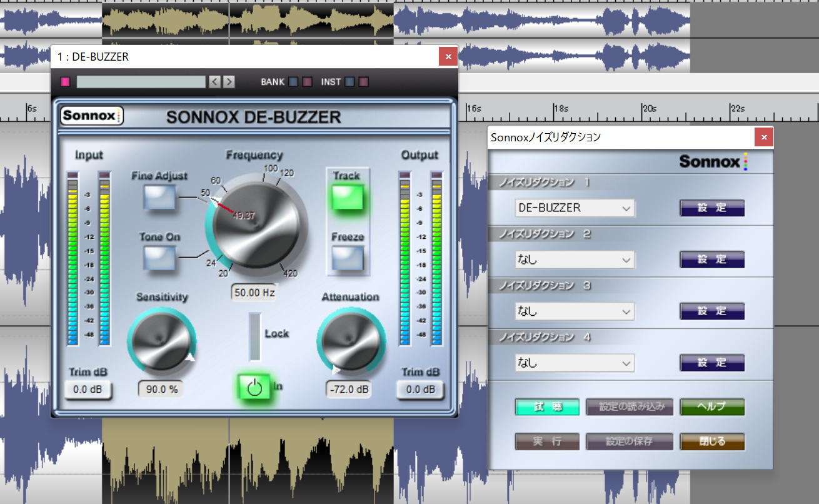Click the maroon BANK square

tap(307, 82)
